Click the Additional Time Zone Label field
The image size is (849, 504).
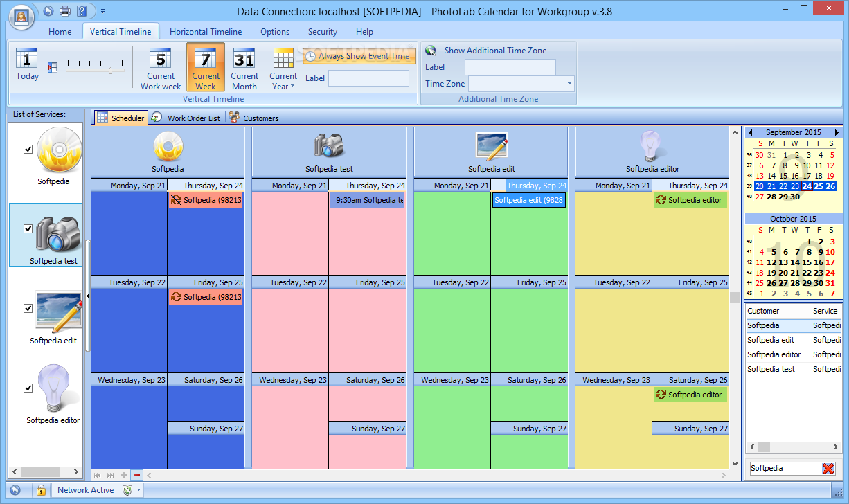(x=510, y=67)
